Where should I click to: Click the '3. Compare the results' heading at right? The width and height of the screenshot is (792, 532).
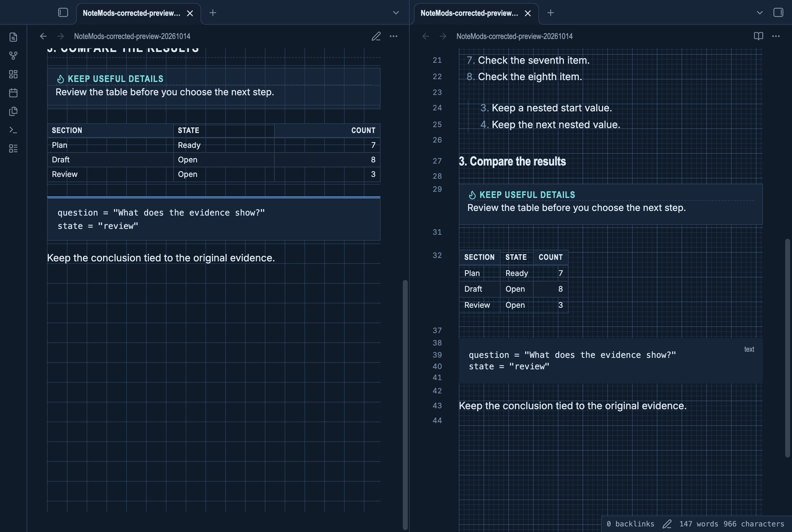pos(512,161)
